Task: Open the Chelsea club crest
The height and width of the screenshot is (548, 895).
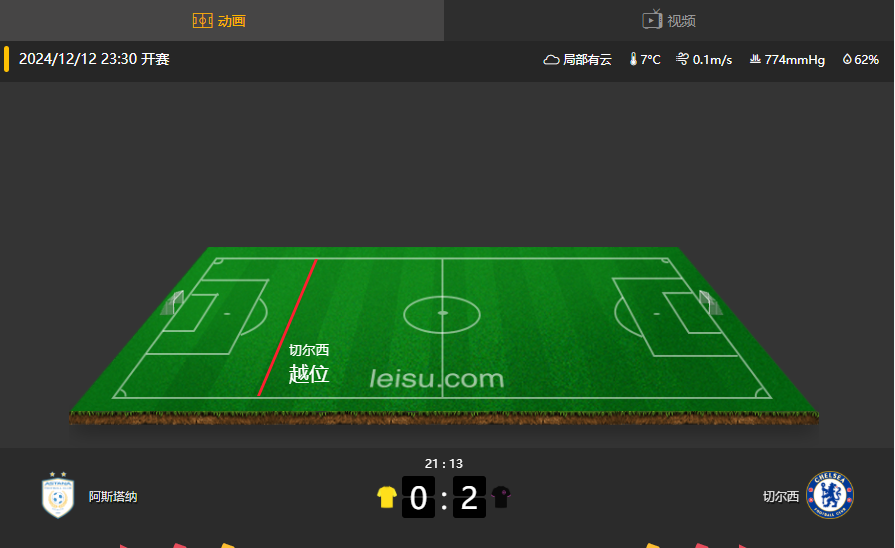Action: pos(830,495)
